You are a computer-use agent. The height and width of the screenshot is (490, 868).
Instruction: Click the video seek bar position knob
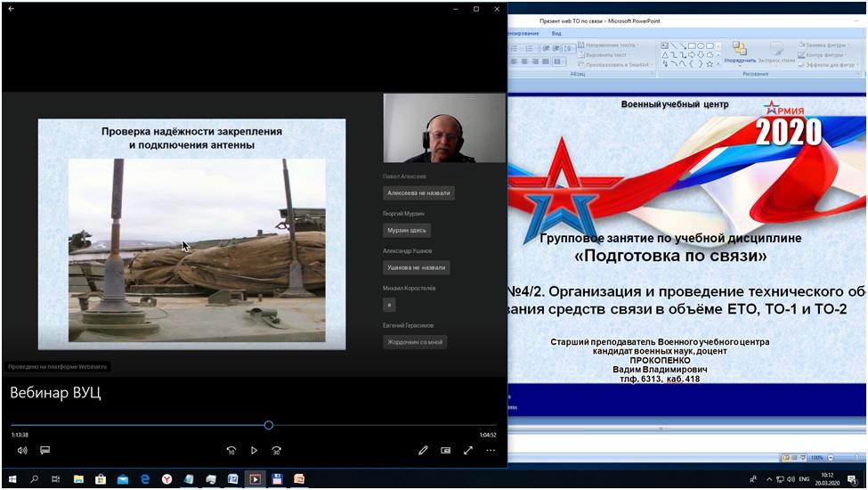(x=269, y=425)
